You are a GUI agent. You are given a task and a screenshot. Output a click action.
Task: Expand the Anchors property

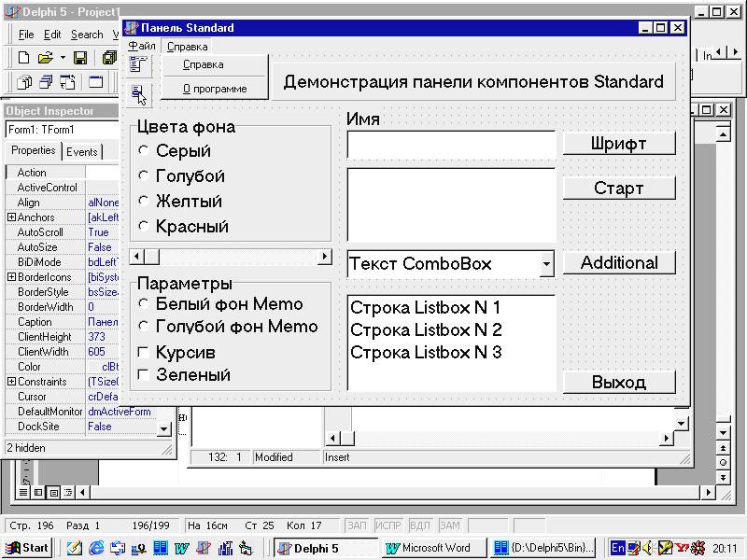[x=11, y=217]
